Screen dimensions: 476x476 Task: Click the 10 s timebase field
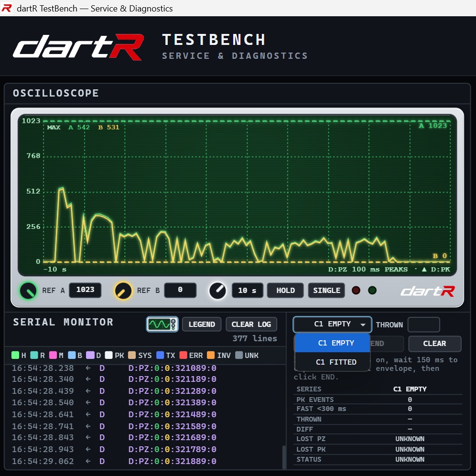247,291
